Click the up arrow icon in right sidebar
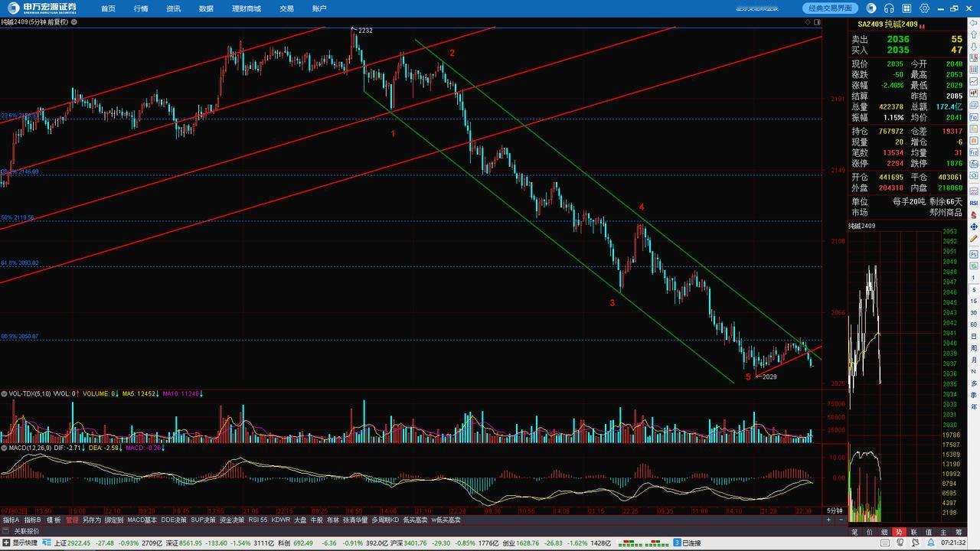Viewport: 980px width, 551px height. point(974,34)
